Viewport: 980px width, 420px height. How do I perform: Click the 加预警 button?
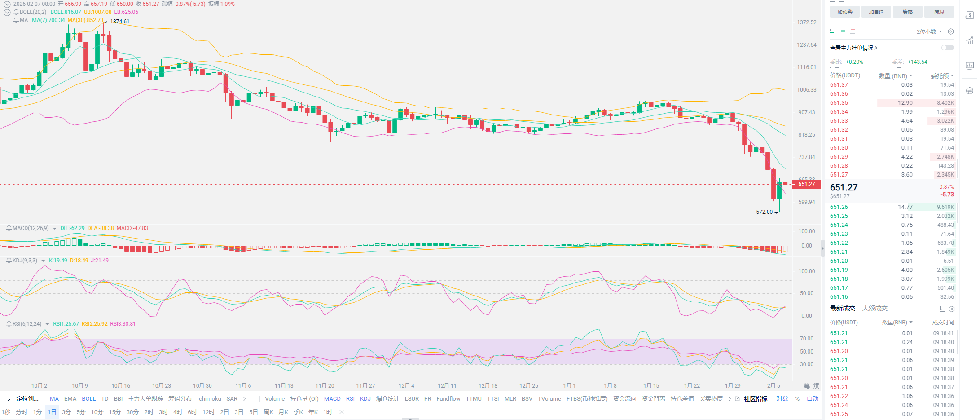pos(844,12)
